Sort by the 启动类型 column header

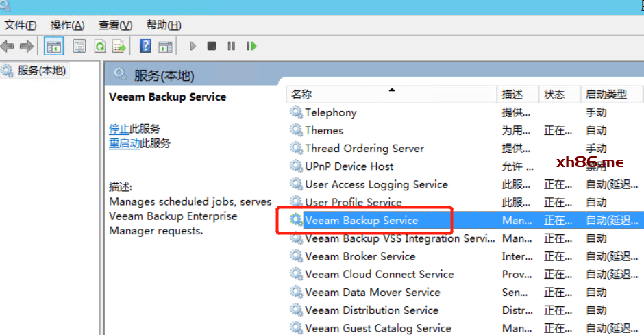click(x=611, y=95)
